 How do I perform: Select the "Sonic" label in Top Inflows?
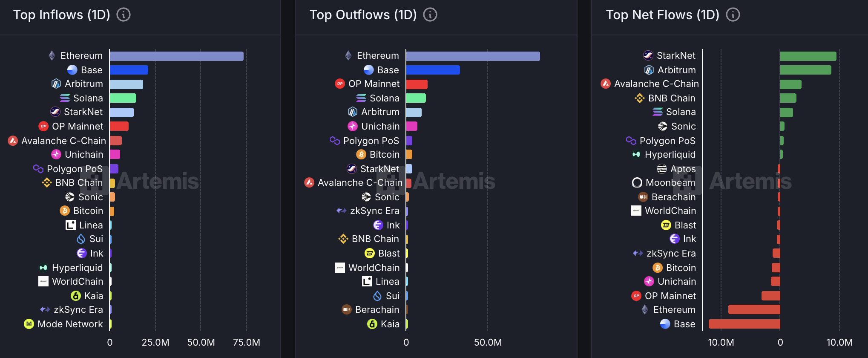pyautogui.click(x=91, y=197)
